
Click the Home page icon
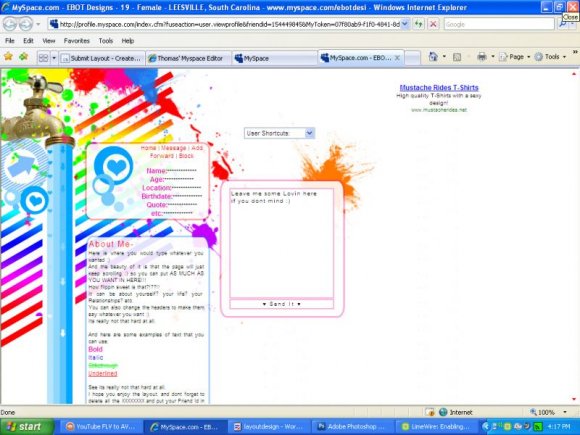433,57
